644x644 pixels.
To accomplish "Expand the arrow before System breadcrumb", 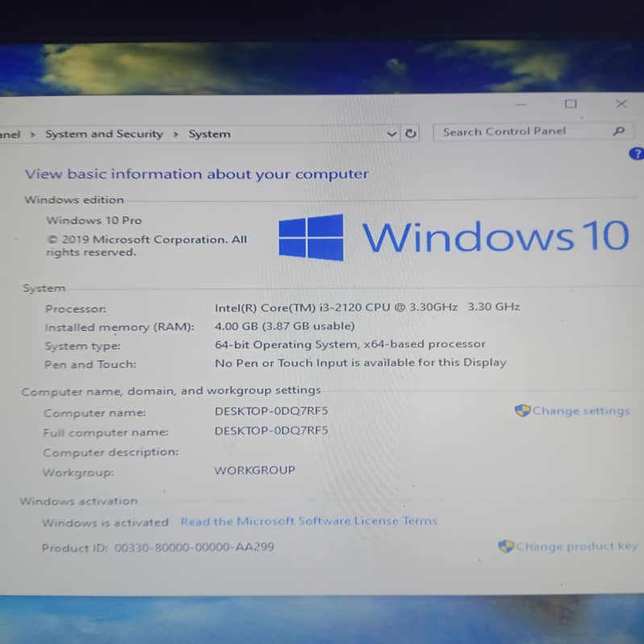I will [176, 134].
